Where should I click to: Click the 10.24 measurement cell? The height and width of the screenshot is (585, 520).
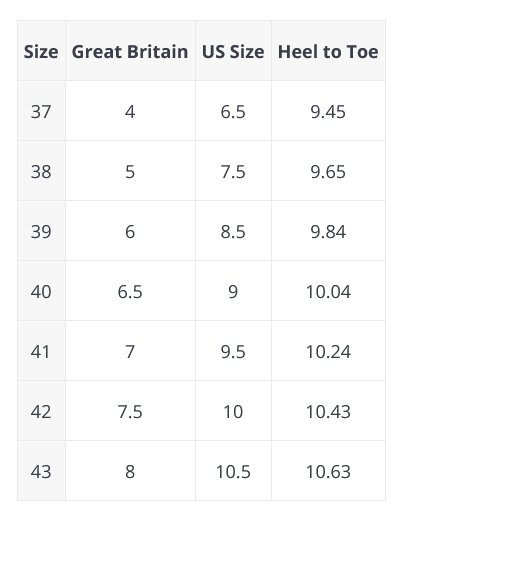tap(328, 351)
